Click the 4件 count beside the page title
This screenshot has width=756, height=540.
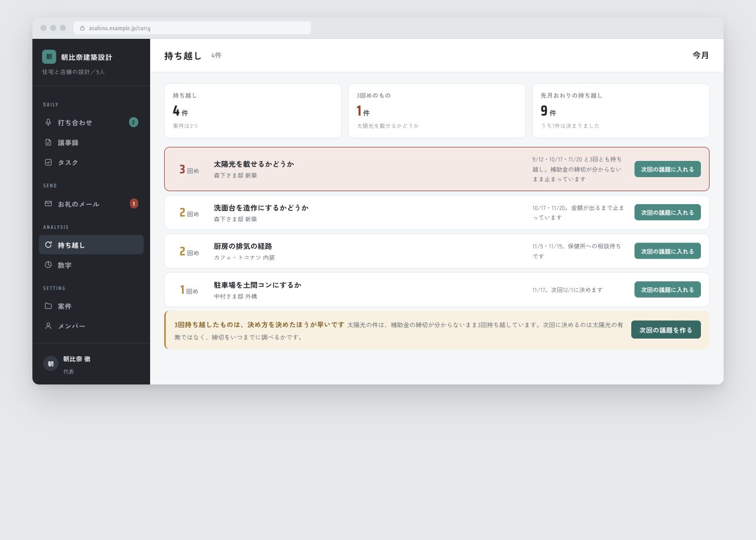pos(217,56)
